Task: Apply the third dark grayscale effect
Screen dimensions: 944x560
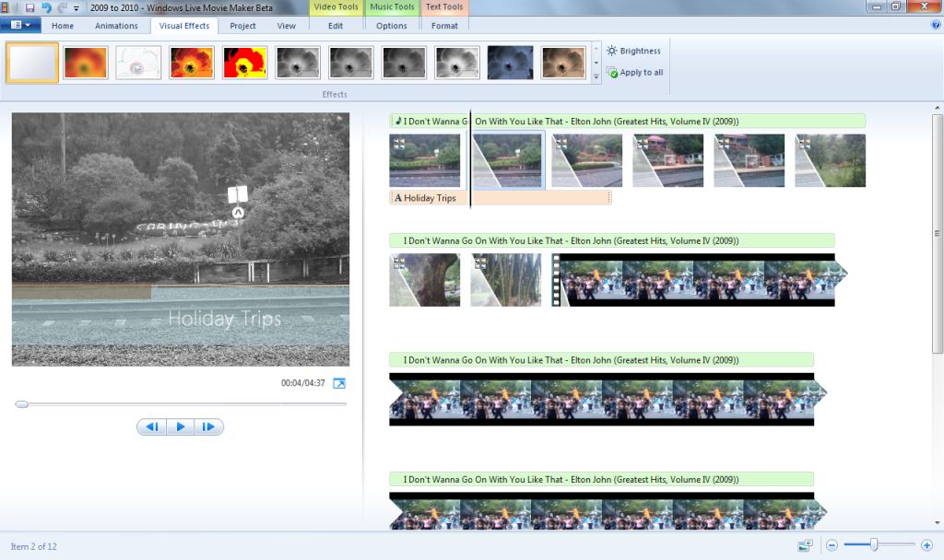Action: (404, 63)
